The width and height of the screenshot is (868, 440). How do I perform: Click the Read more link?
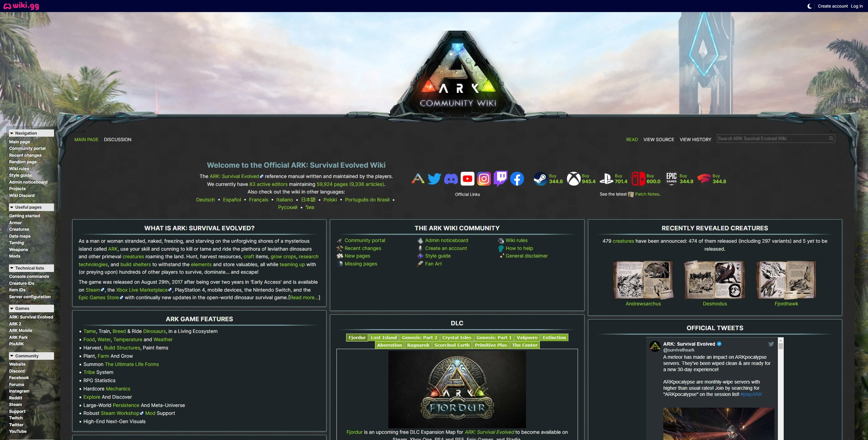(304, 297)
